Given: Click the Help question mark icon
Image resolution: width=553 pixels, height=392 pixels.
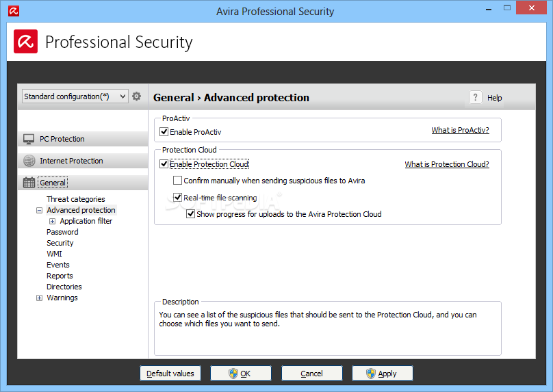Looking at the screenshot, I should (x=475, y=97).
